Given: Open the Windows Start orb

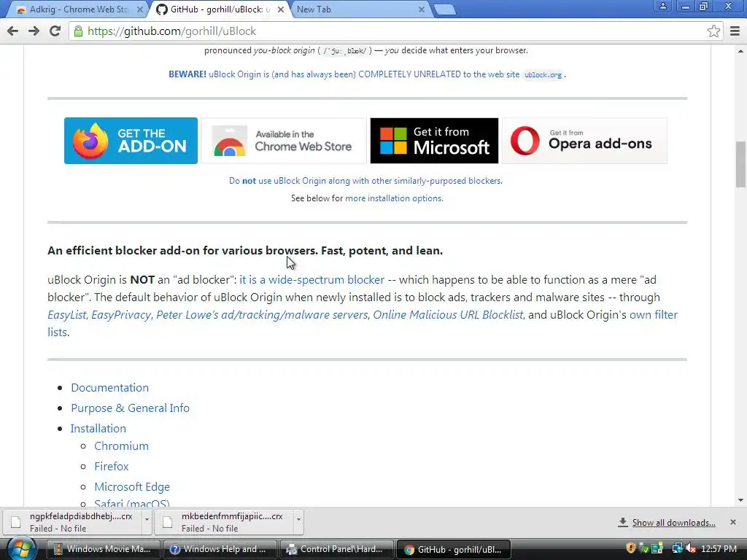Looking at the screenshot, I should (20, 549).
